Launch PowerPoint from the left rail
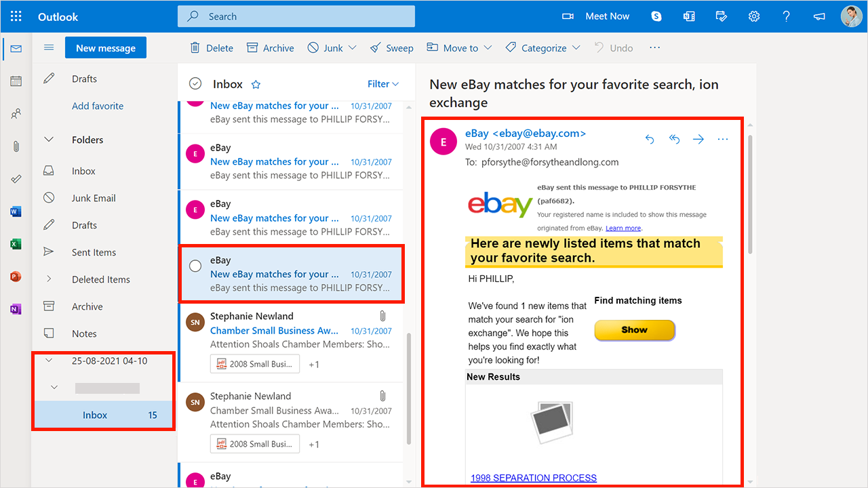Screen dimensions: 868x488 pos(16,277)
